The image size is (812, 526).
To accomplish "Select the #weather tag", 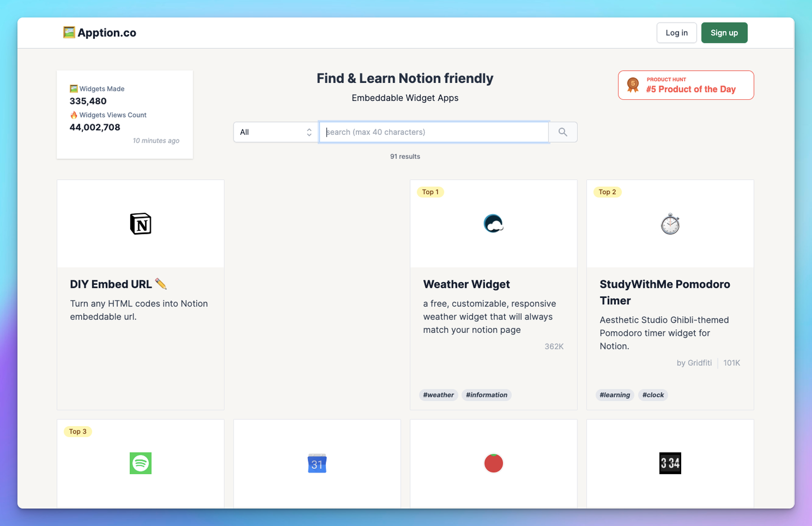I will click(x=438, y=394).
